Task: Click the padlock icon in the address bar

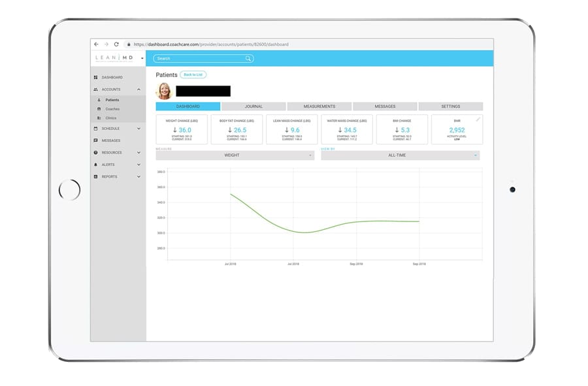Action: click(129, 44)
